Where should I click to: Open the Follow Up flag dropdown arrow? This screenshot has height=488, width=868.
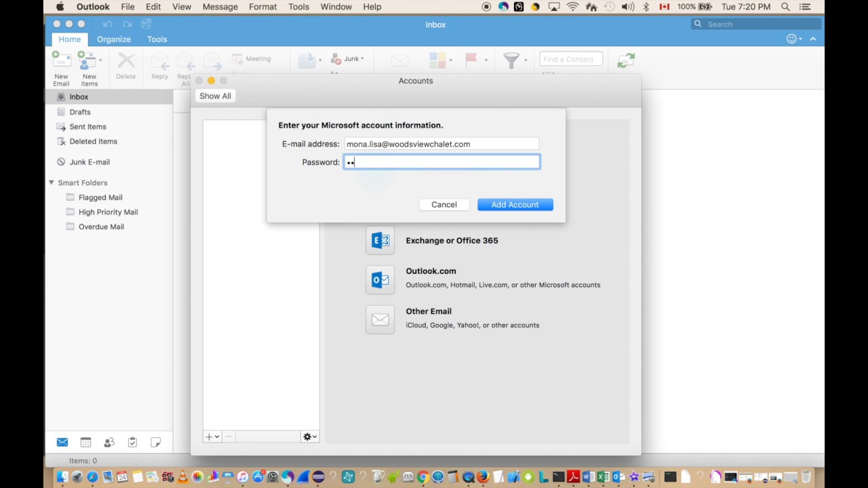(x=486, y=60)
